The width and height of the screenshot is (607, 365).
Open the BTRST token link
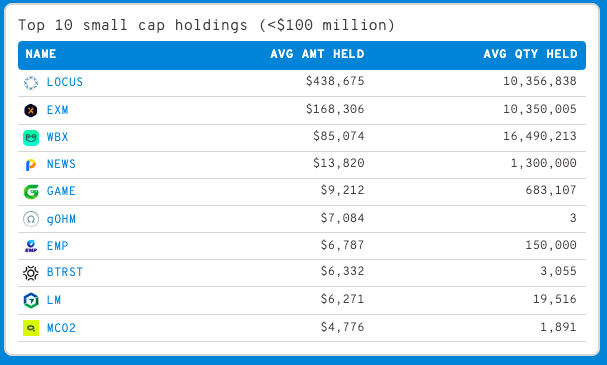tap(65, 272)
